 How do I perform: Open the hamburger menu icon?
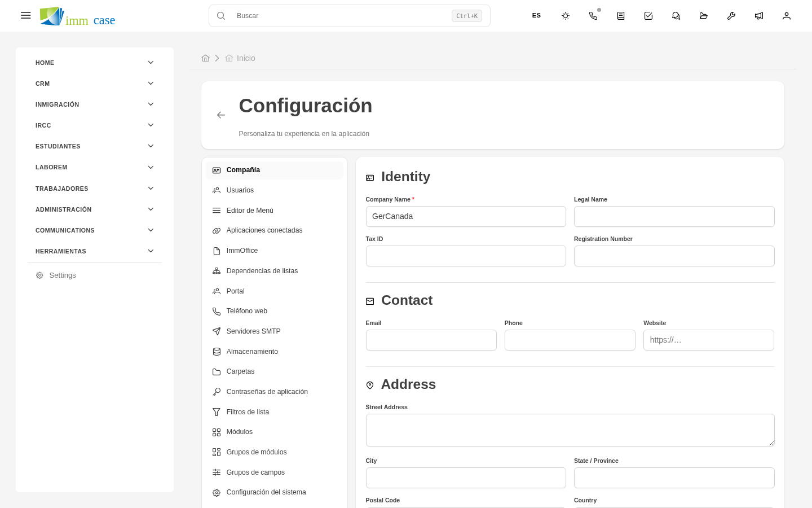click(x=25, y=16)
